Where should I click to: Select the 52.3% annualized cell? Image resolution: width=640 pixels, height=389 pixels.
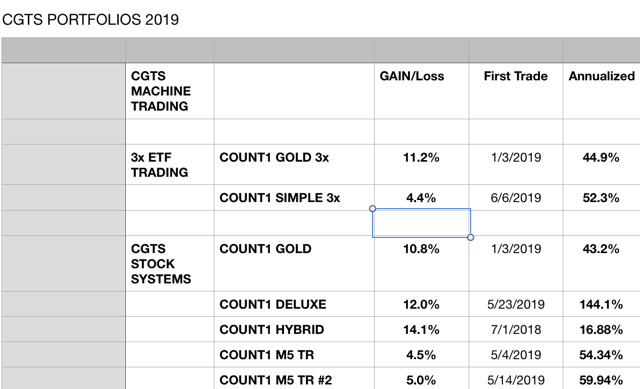601,198
